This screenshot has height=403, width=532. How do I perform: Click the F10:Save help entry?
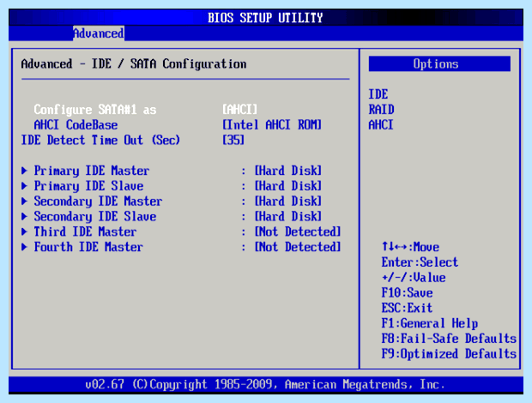coord(407,292)
